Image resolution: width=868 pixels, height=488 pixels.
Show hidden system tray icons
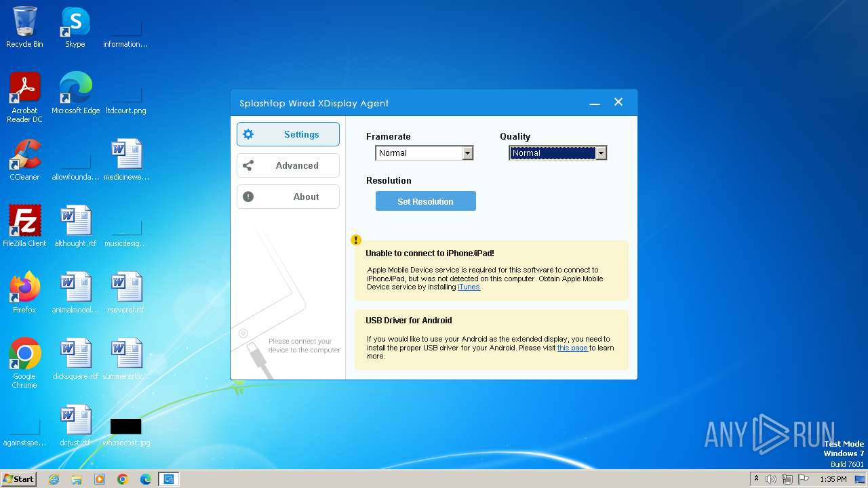pos(757,479)
